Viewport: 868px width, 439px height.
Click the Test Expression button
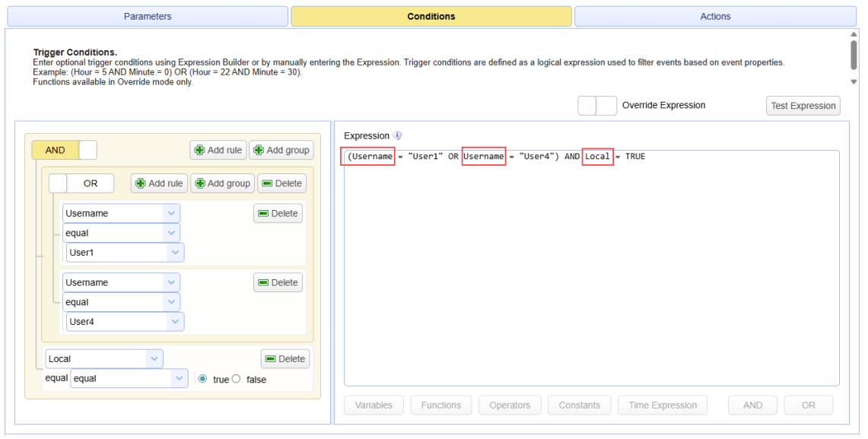803,106
